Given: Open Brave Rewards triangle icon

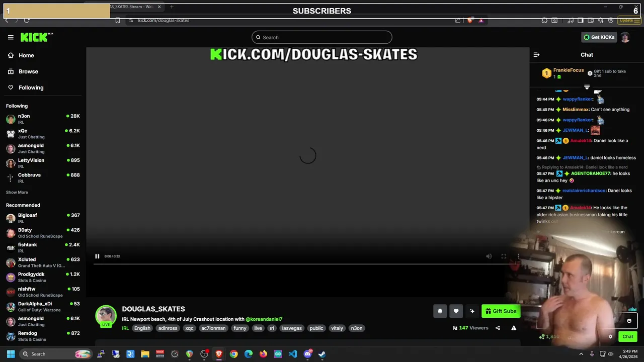Looking at the screenshot, I should [481, 20].
